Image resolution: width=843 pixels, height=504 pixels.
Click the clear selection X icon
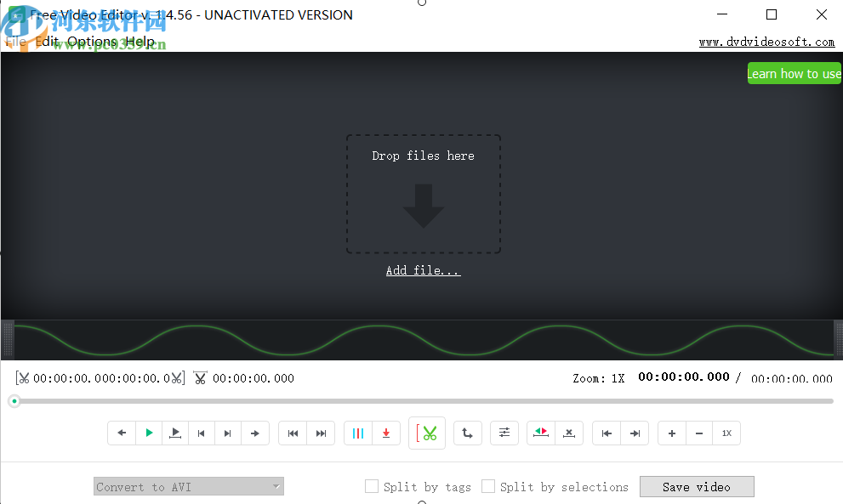point(569,433)
